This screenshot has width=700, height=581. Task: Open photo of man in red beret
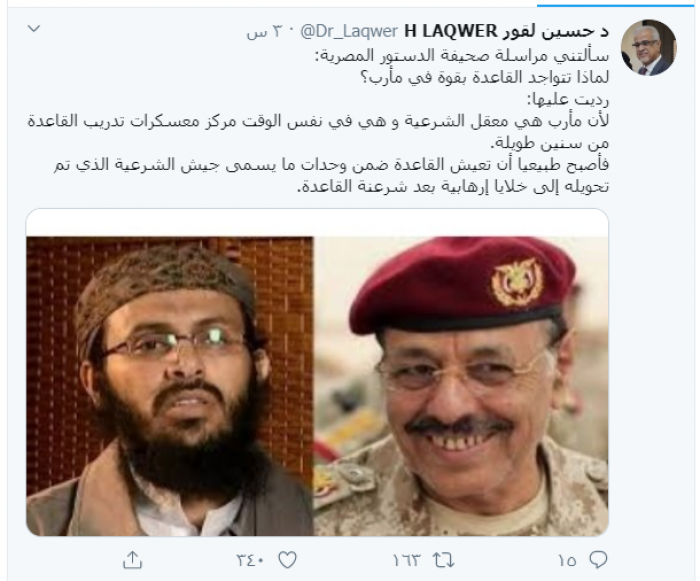click(x=461, y=386)
